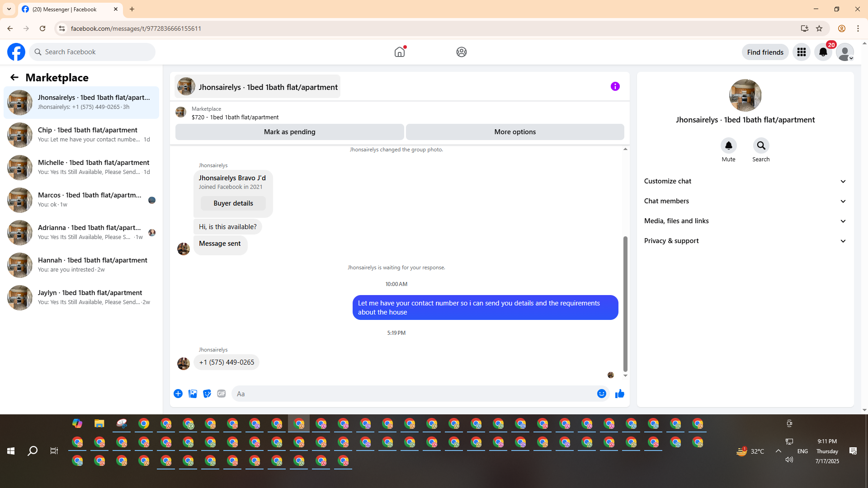Go back from Marketplace chats list
The width and height of the screenshot is (868, 488).
[14, 78]
